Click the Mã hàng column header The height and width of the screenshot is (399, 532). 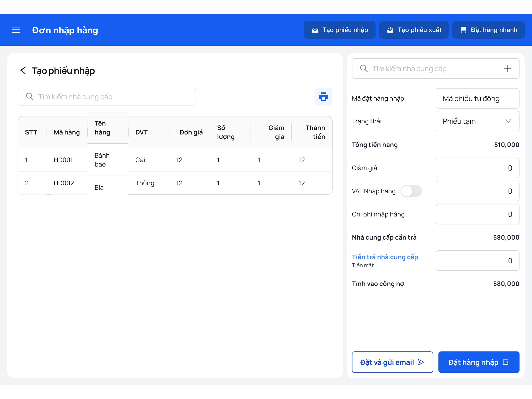coord(67,132)
